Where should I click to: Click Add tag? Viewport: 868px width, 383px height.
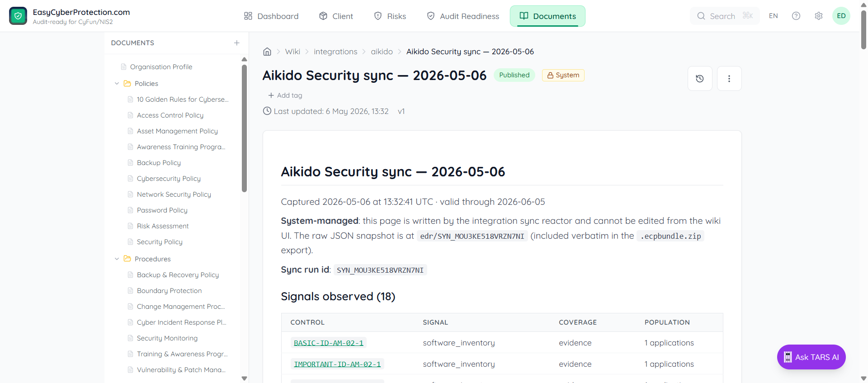pyautogui.click(x=285, y=95)
